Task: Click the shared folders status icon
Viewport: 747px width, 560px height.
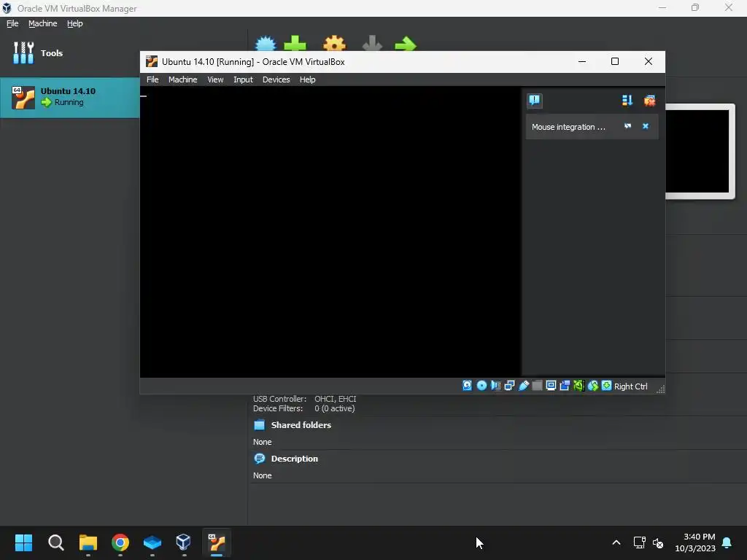Action: point(538,386)
